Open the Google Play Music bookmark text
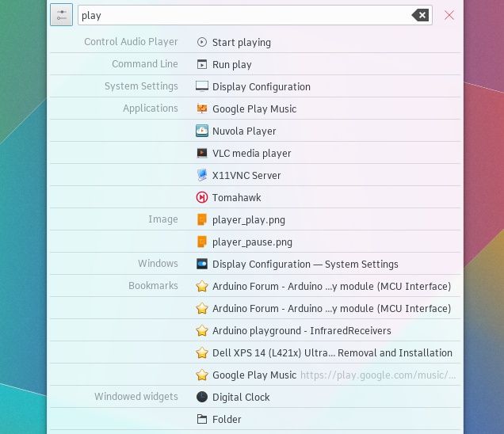 (x=254, y=375)
